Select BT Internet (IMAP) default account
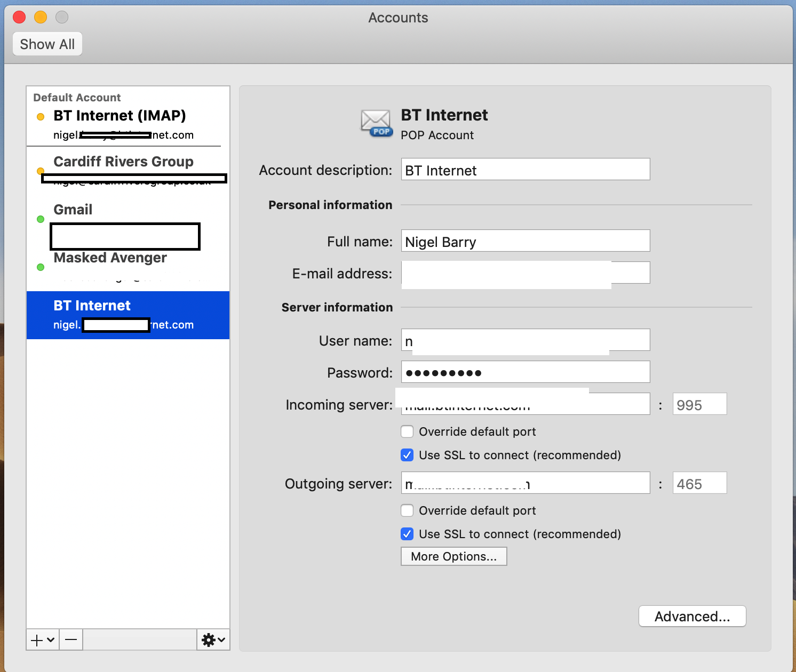 128,124
